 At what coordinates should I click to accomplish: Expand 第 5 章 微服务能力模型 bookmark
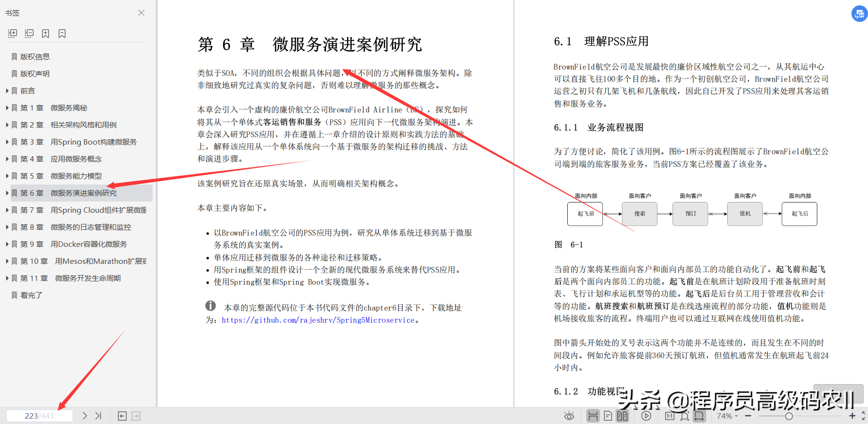(x=7, y=176)
